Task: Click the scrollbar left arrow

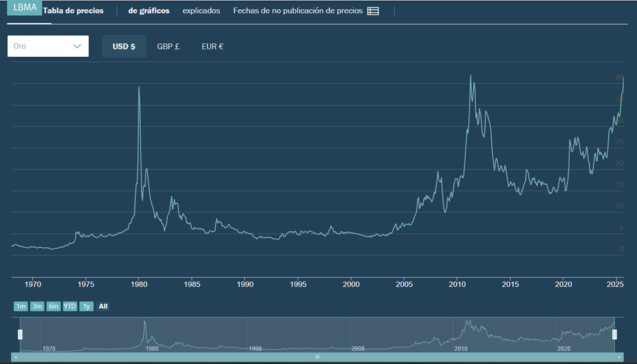Action: pos(15,357)
